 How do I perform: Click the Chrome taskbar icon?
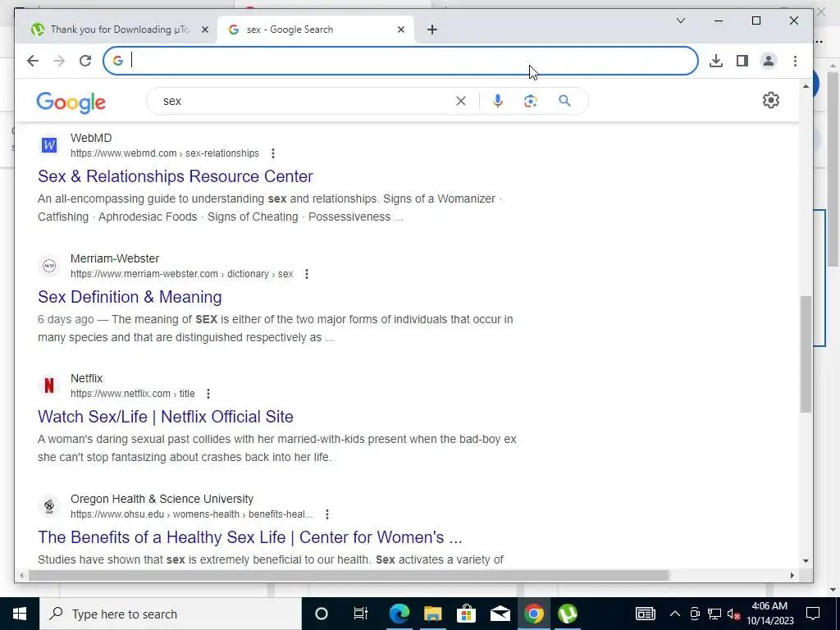coord(533,614)
